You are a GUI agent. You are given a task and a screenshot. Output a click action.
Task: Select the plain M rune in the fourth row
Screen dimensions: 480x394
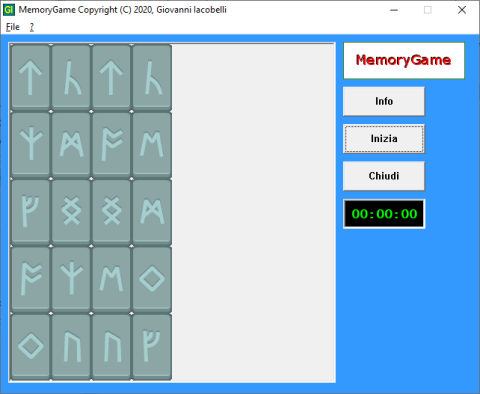[111, 279]
